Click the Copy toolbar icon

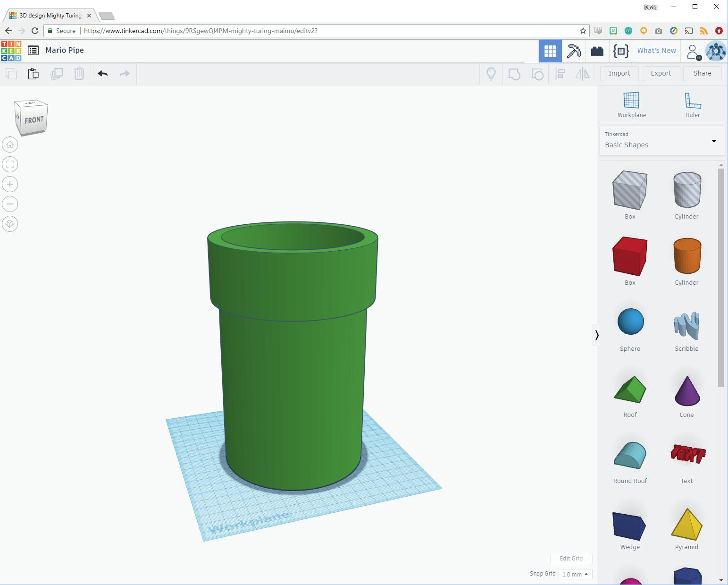[x=11, y=74]
